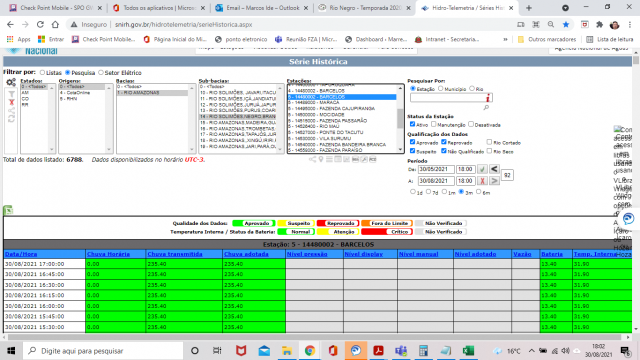640x360 pixels.
Task: Check the Rio Cortado checkbox
Action: [x=489, y=142]
